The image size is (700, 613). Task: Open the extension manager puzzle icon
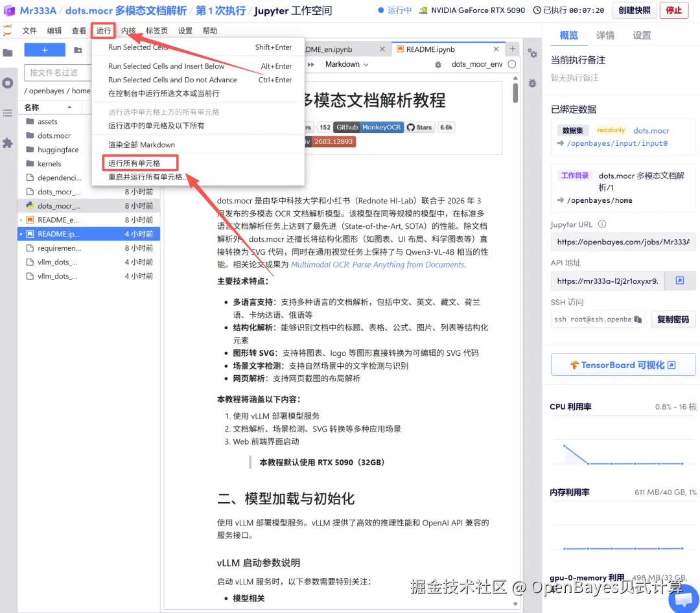tap(8, 143)
